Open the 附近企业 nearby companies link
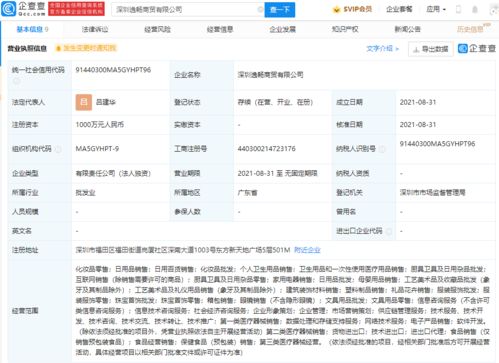 307,250
